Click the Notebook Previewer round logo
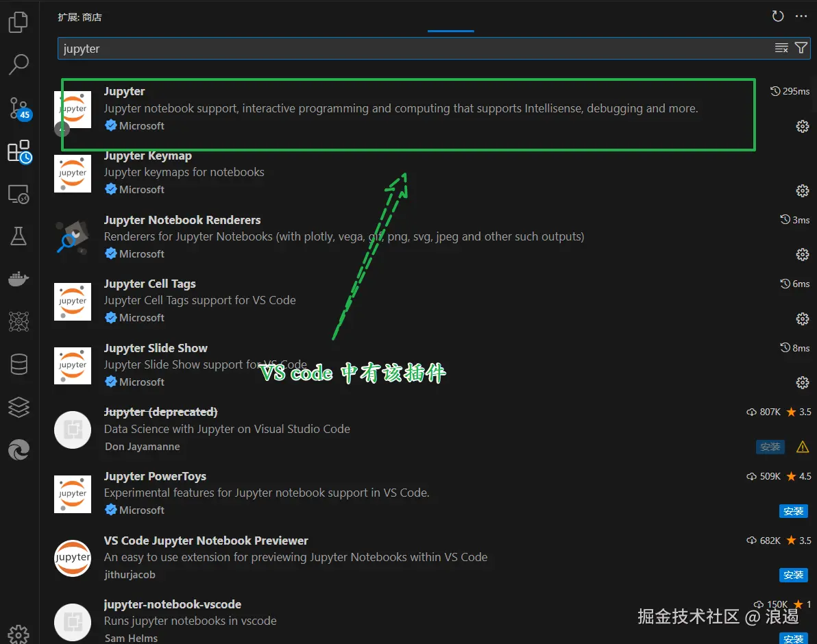Viewport: 817px width, 644px height. [73, 558]
